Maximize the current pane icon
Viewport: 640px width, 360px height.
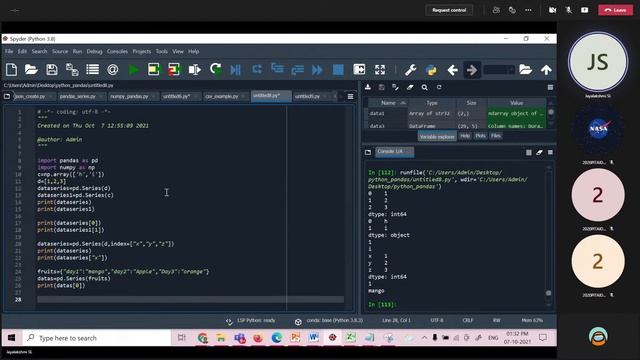tap(359, 70)
